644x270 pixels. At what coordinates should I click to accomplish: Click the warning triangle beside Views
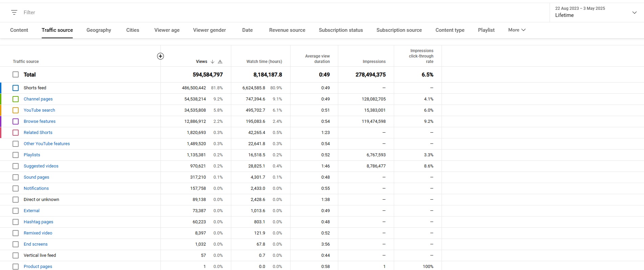[220, 62]
